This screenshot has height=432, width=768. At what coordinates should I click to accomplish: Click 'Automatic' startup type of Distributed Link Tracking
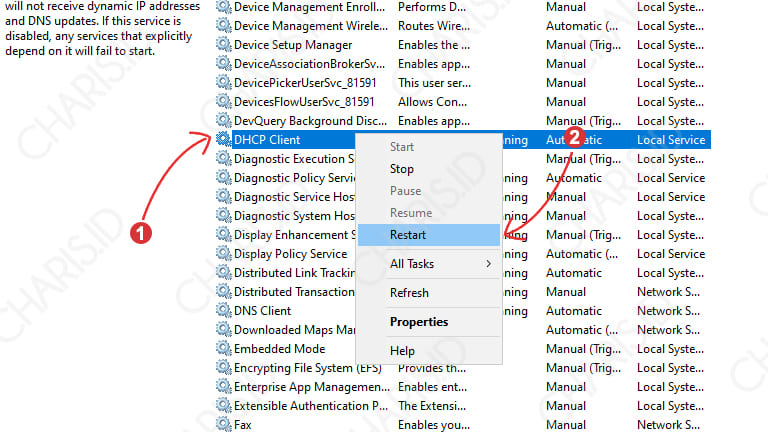click(x=574, y=273)
